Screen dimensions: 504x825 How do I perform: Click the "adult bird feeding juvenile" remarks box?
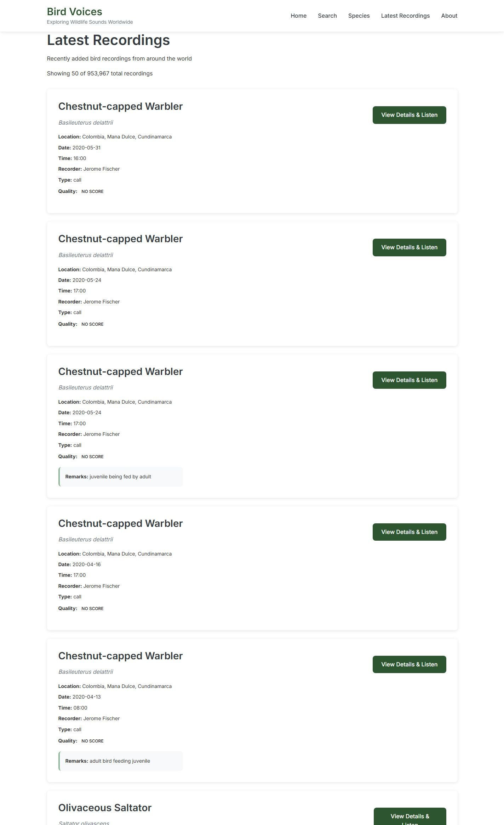(120, 761)
